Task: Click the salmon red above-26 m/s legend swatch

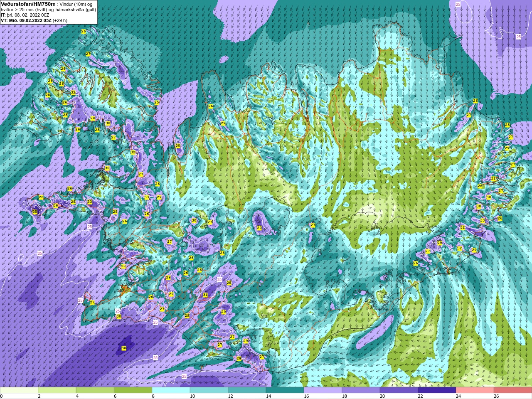Action: 512,390
